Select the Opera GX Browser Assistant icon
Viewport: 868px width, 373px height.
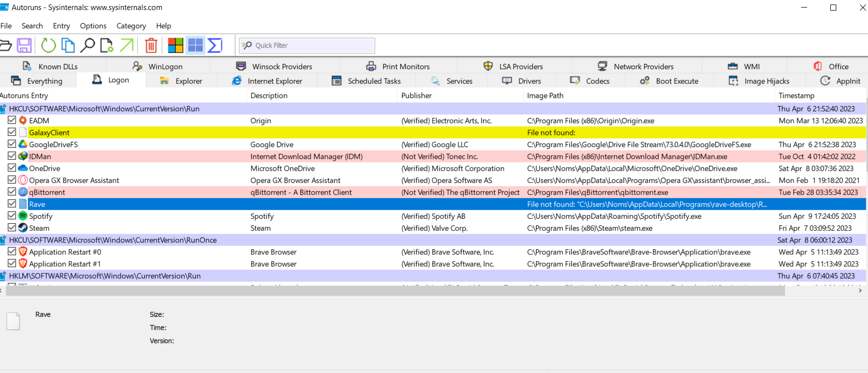23,180
